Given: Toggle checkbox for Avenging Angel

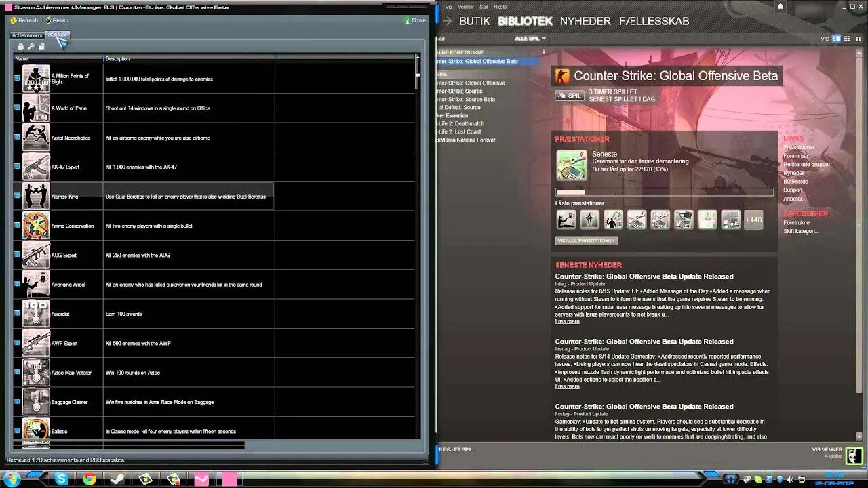Looking at the screenshot, I should 17,284.
